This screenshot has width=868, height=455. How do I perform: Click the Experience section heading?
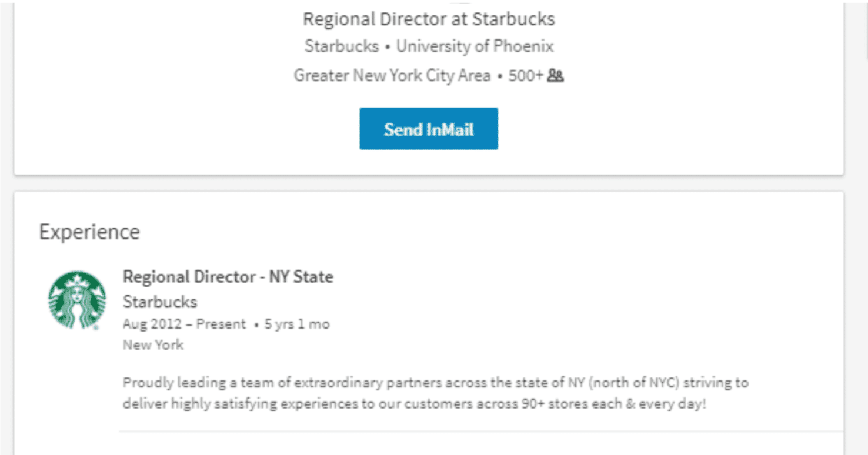click(x=89, y=232)
